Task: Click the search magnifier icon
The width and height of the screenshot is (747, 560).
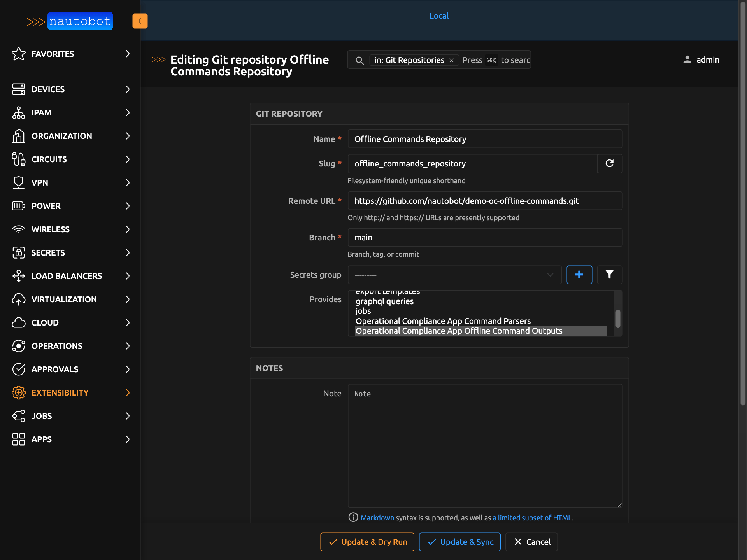Action: (359, 60)
